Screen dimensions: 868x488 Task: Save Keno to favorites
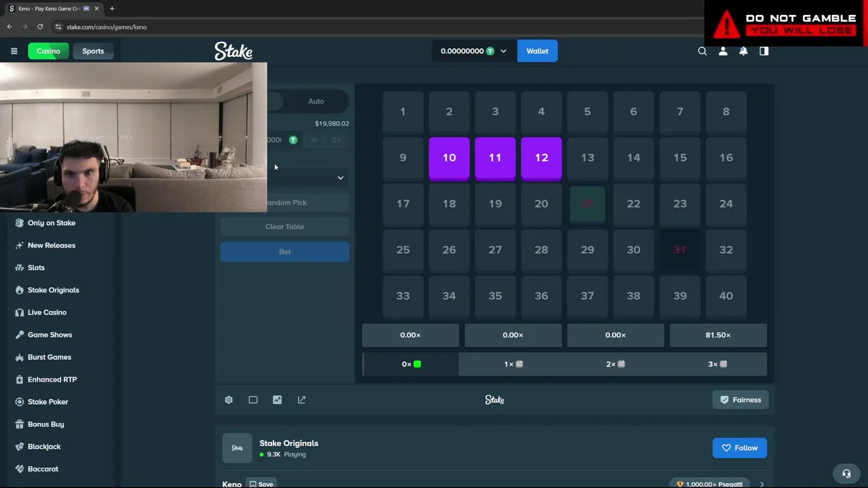[x=260, y=484]
